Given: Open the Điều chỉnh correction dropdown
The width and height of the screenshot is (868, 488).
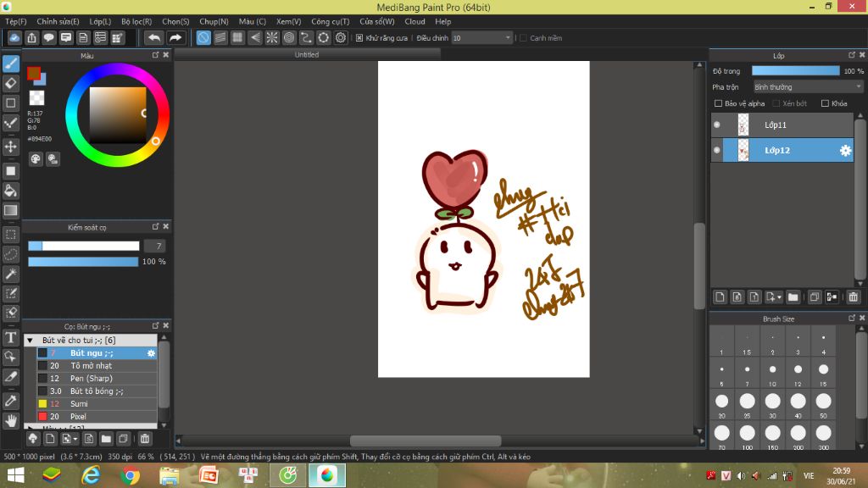Looking at the screenshot, I should [481, 38].
